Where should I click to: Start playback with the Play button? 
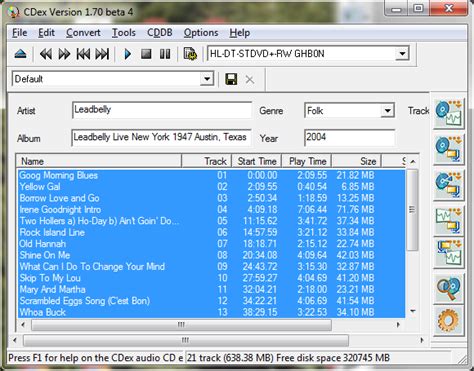point(127,54)
